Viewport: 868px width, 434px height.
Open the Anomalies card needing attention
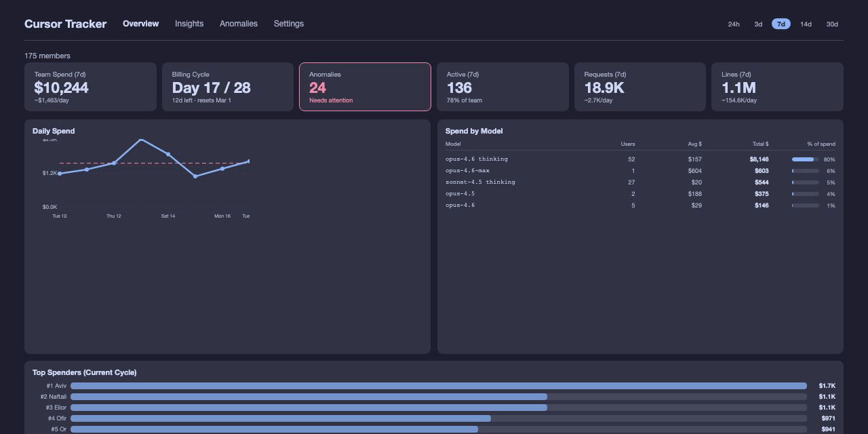[x=365, y=87]
